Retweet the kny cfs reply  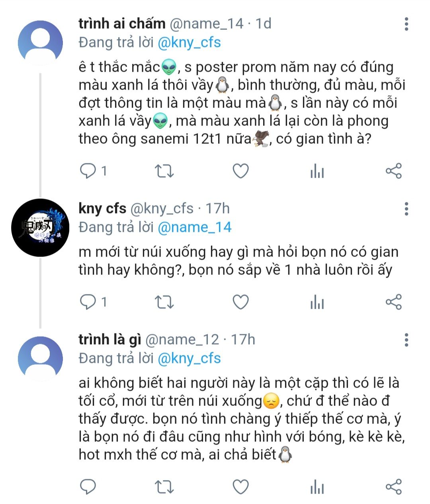click(x=164, y=302)
